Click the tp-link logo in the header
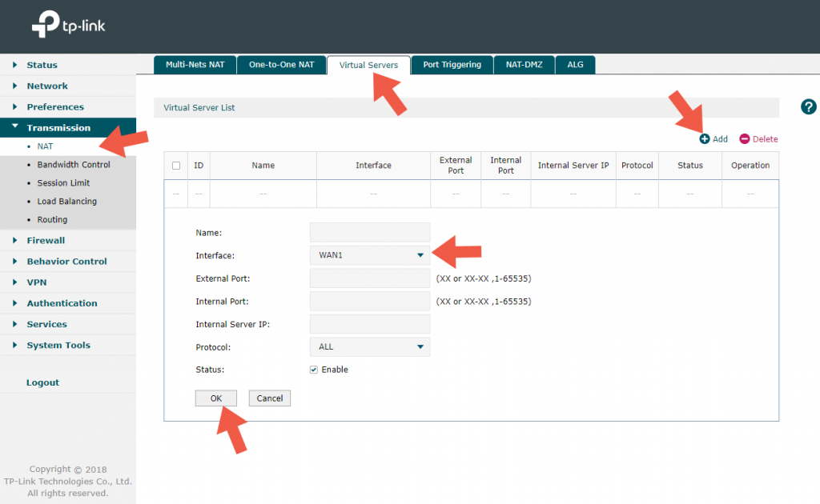 click(68, 25)
